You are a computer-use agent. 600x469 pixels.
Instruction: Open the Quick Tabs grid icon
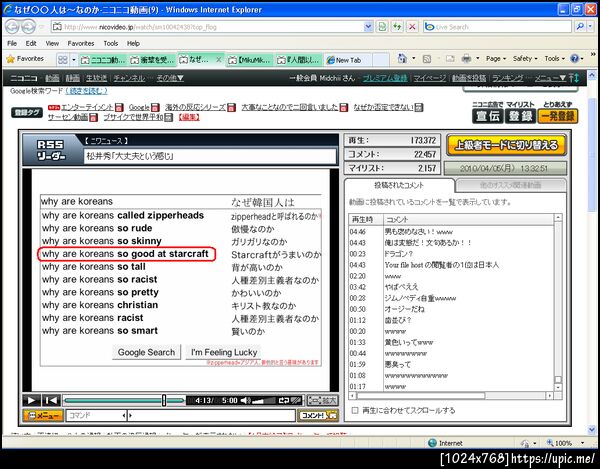[63, 60]
